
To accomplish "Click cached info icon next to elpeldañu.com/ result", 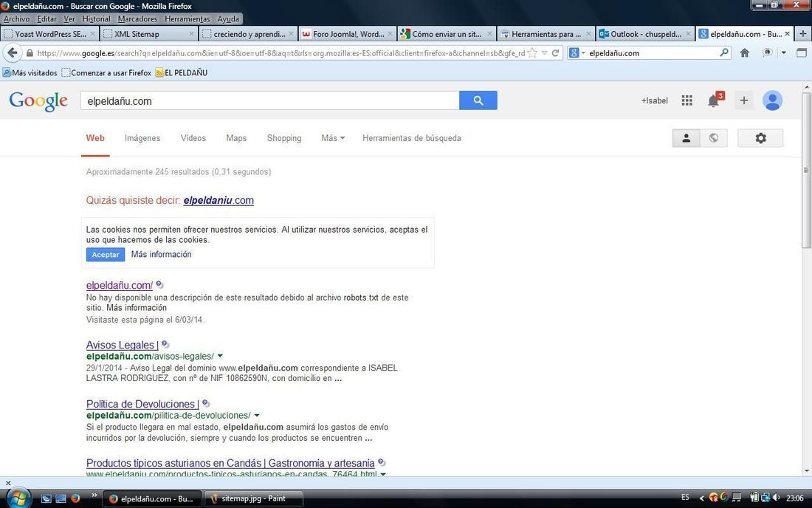I will tap(159, 284).
